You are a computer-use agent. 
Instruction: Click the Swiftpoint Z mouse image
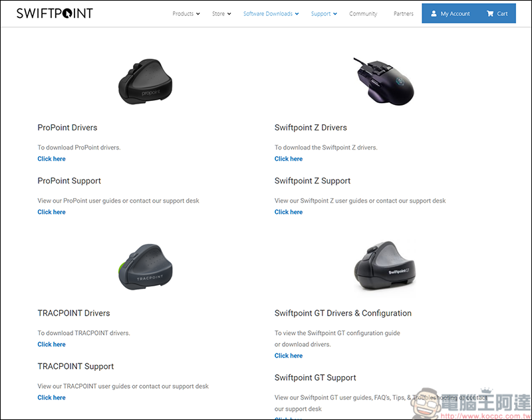(384, 81)
